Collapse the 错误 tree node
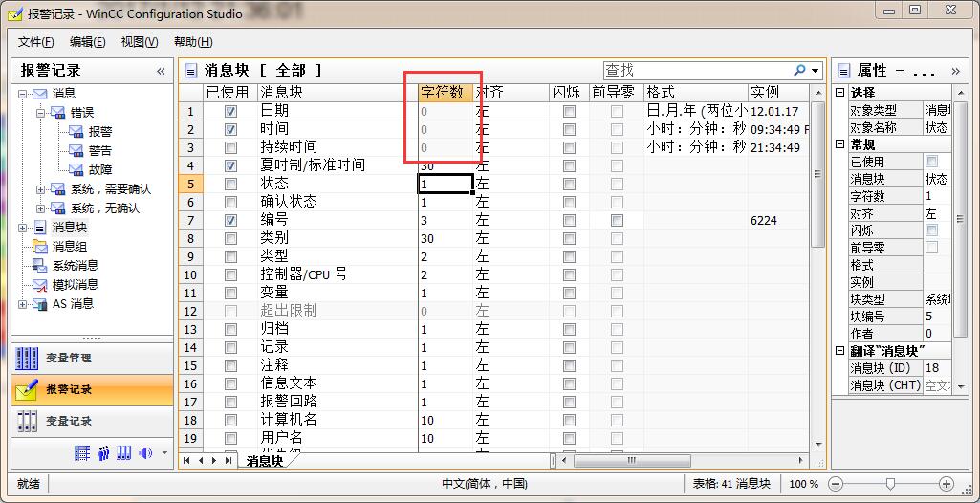 tap(41, 113)
